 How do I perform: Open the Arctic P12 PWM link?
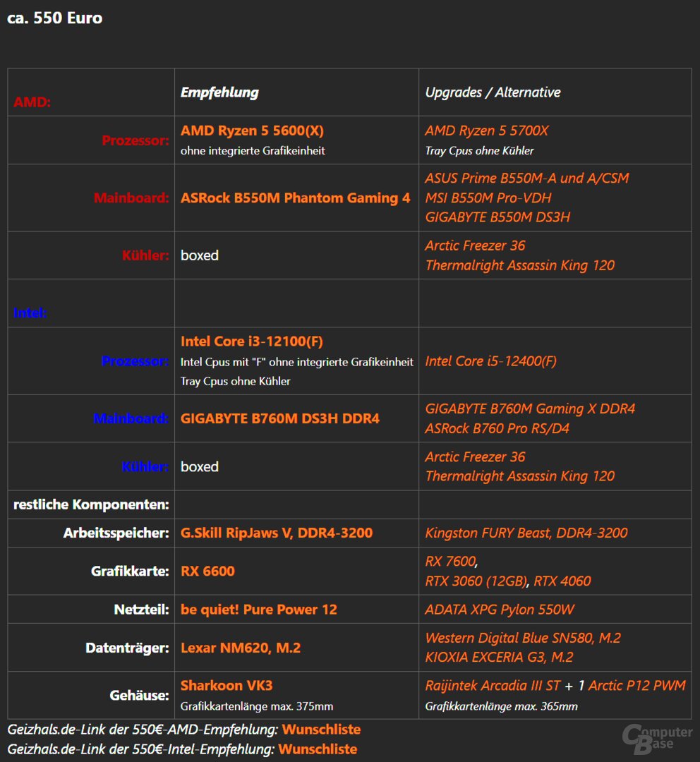coord(636,686)
